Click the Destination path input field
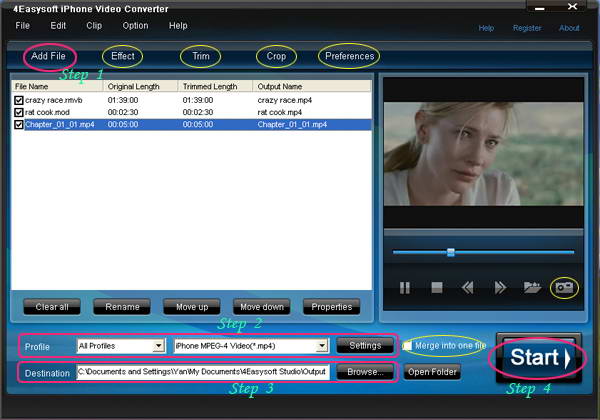 tap(203, 372)
